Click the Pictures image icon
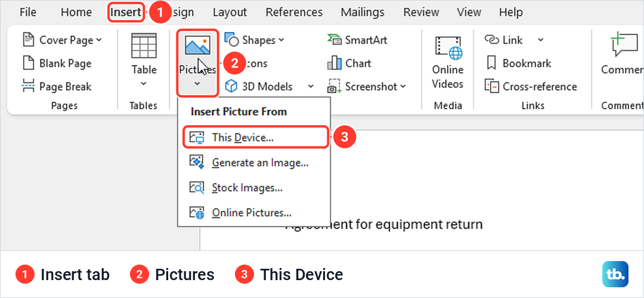Image resolution: width=644 pixels, height=298 pixels. pyautogui.click(x=197, y=45)
